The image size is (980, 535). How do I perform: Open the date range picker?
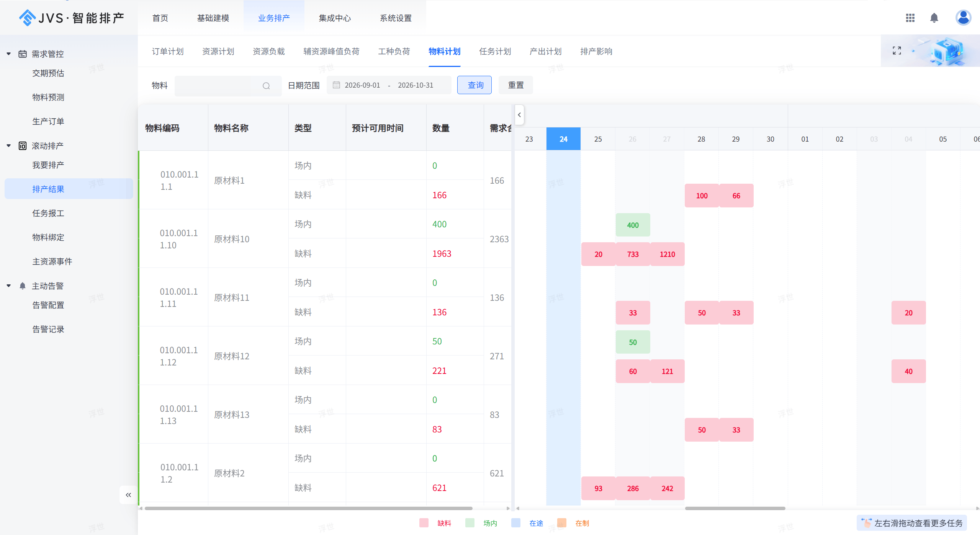pyautogui.click(x=389, y=85)
